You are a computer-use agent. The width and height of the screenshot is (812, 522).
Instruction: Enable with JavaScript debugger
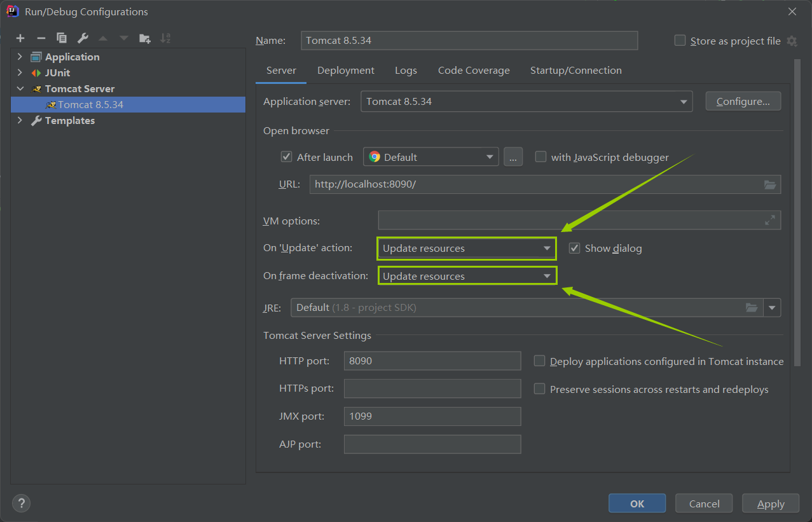pos(540,156)
